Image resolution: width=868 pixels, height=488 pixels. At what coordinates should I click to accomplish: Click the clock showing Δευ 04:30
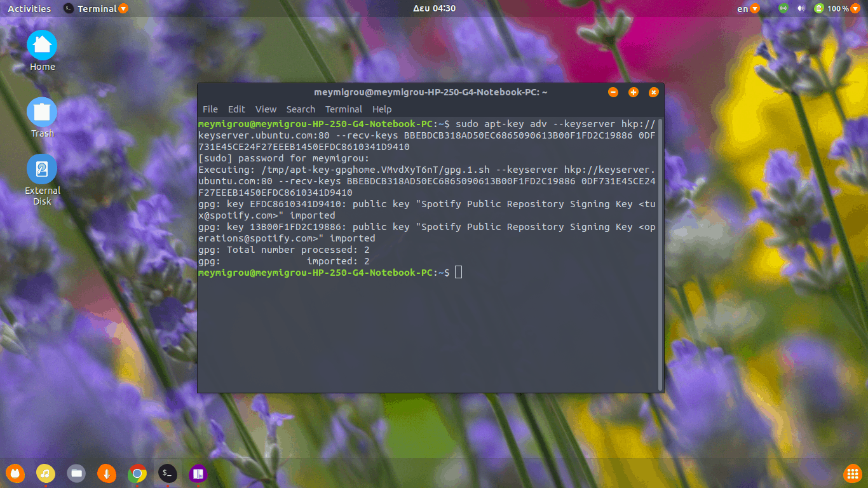pyautogui.click(x=434, y=9)
